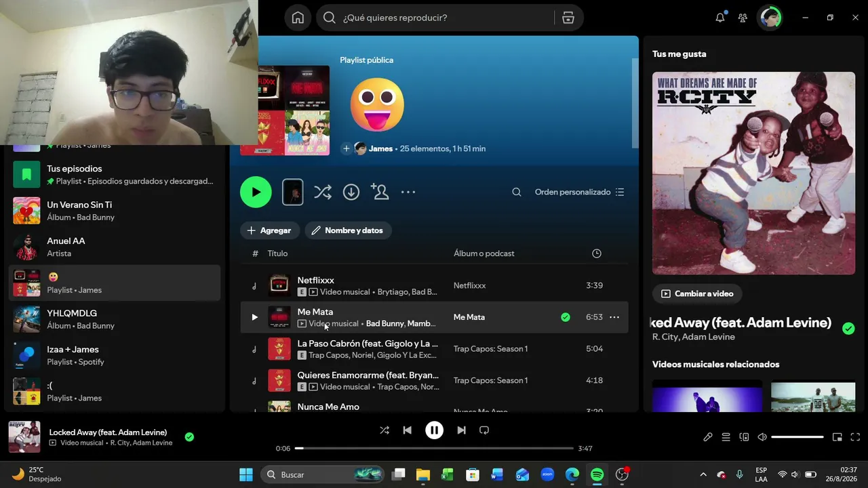Skip to the previous track
Image resolution: width=868 pixels, height=488 pixels.
[x=407, y=430]
